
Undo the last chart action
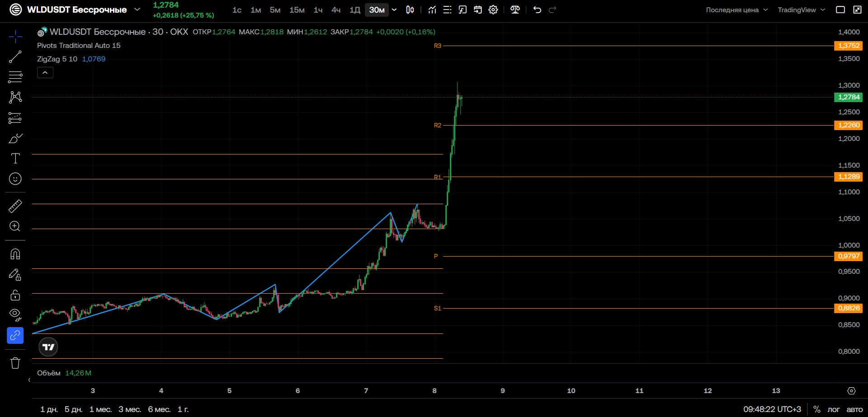(537, 9)
